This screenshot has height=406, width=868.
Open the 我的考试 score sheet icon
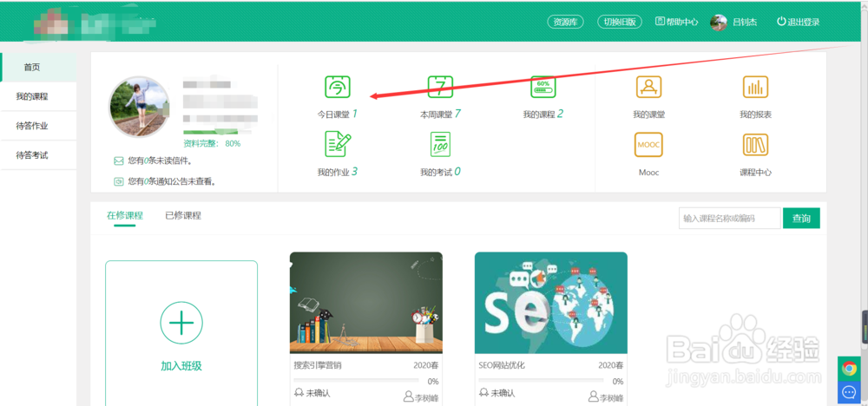point(440,144)
